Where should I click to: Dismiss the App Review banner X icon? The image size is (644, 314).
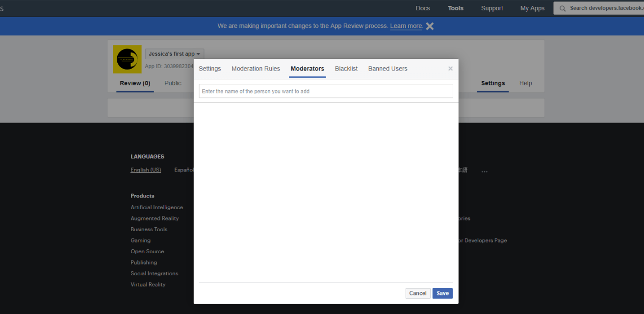click(430, 26)
